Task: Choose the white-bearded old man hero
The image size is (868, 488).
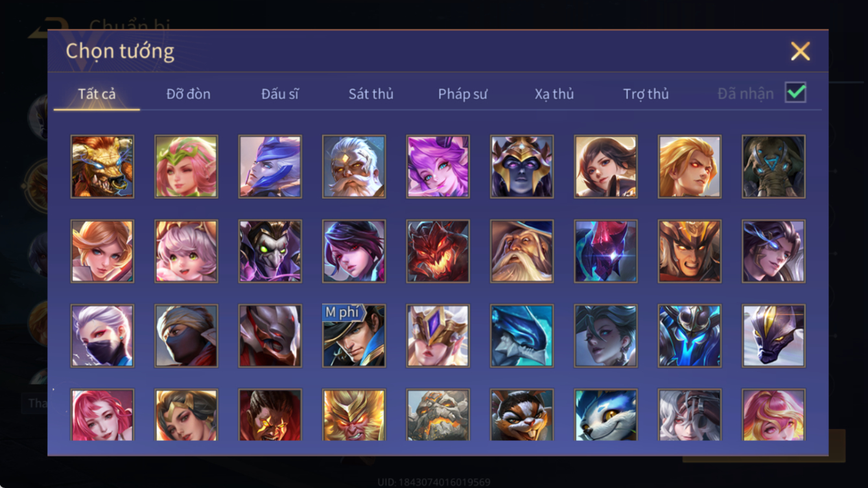Action: coord(354,167)
